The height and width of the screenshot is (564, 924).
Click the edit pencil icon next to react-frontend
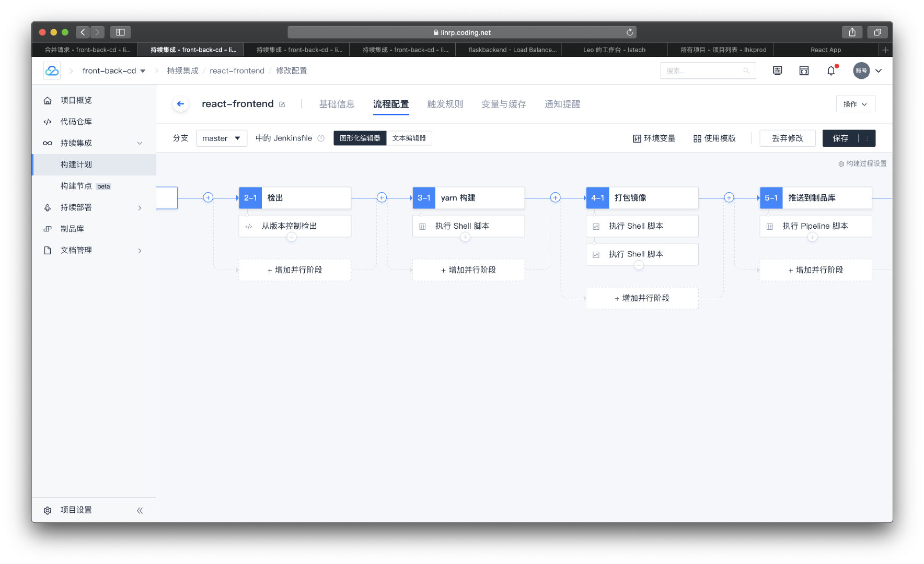(x=282, y=104)
